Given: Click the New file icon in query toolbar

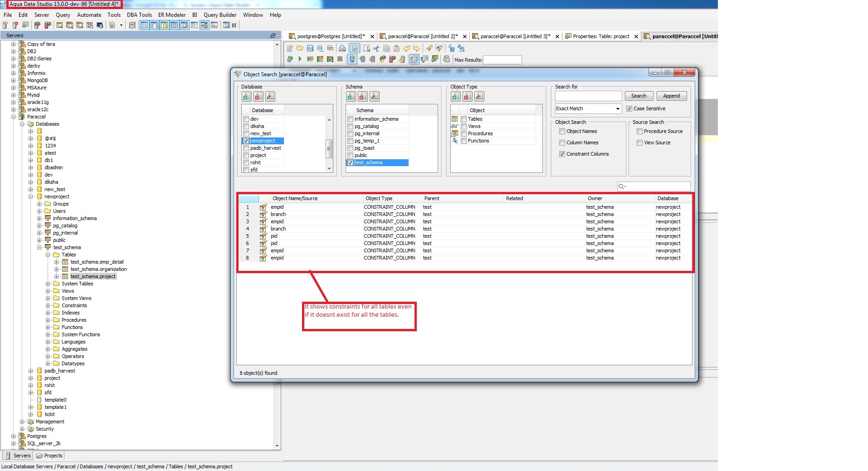Looking at the screenshot, I should pyautogui.click(x=290, y=48).
